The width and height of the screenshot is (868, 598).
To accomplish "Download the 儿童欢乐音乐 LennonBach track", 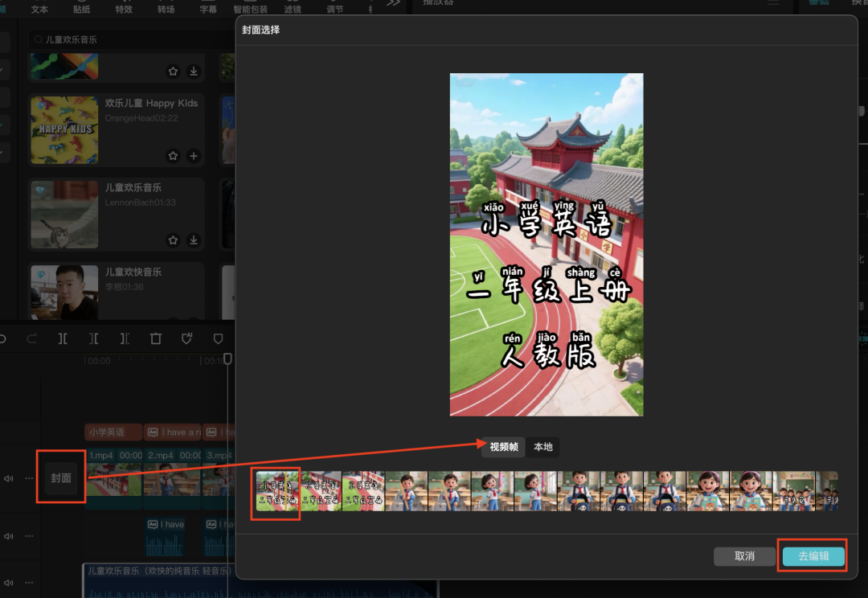I will [x=194, y=240].
